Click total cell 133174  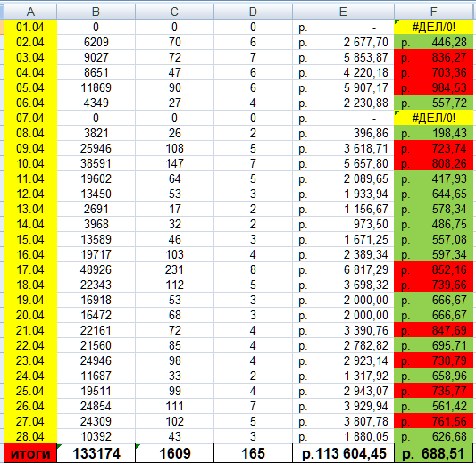96,453
